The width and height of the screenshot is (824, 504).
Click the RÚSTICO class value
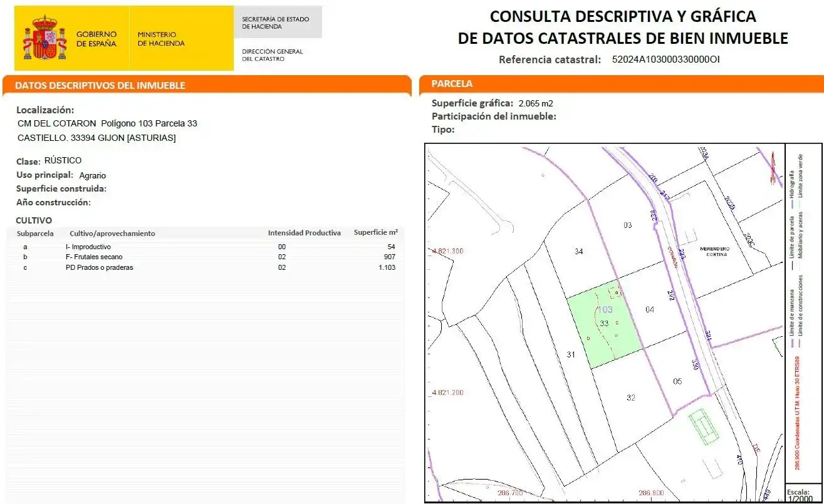[x=63, y=160]
